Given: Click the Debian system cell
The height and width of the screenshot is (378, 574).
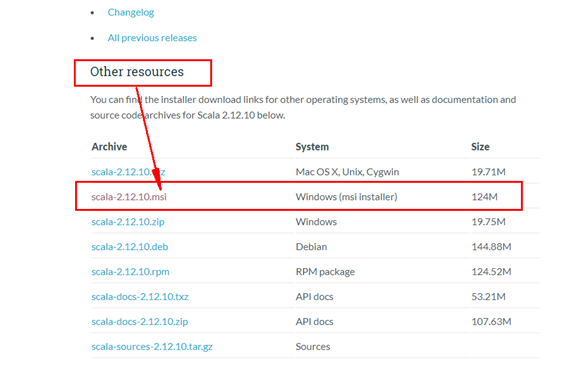Looking at the screenshot, I should [x=312, y=247].
